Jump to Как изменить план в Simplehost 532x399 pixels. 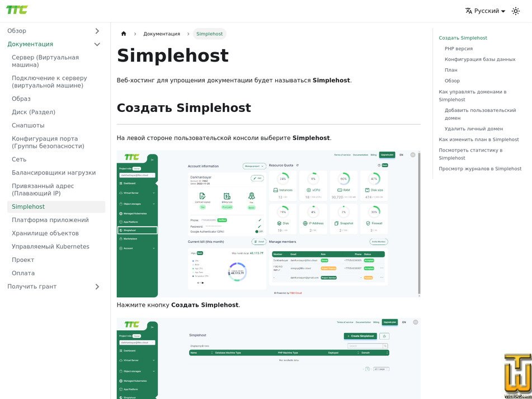pos(479,139)
